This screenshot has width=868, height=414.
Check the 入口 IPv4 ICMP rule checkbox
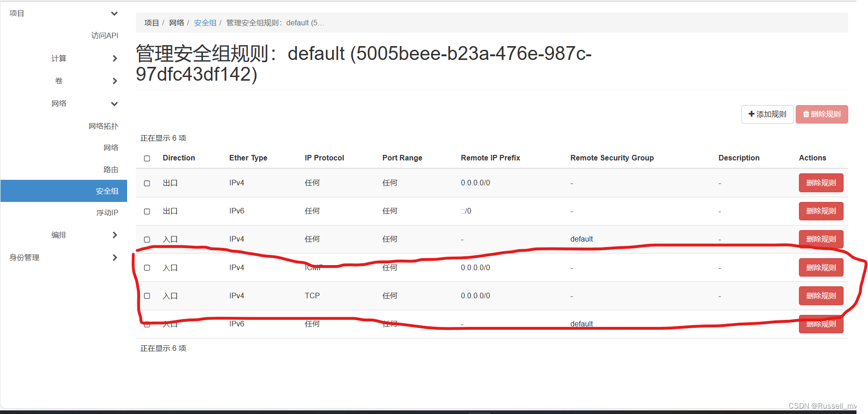coord(147,268)
